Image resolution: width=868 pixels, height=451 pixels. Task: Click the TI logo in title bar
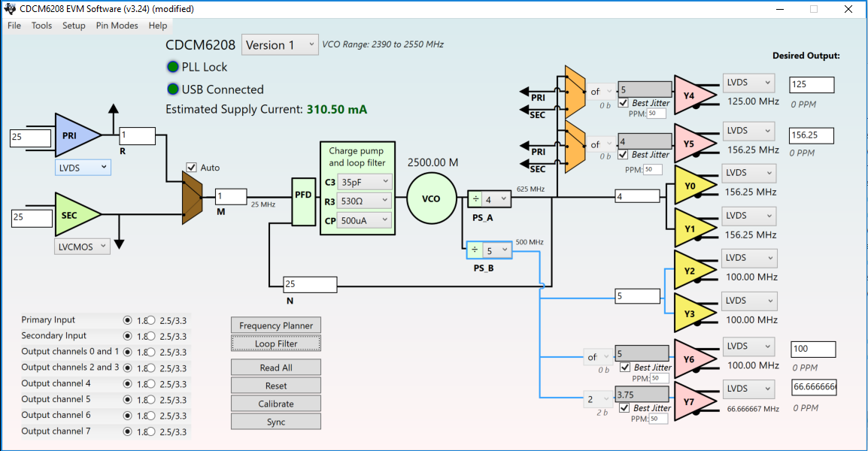point(10,9)
